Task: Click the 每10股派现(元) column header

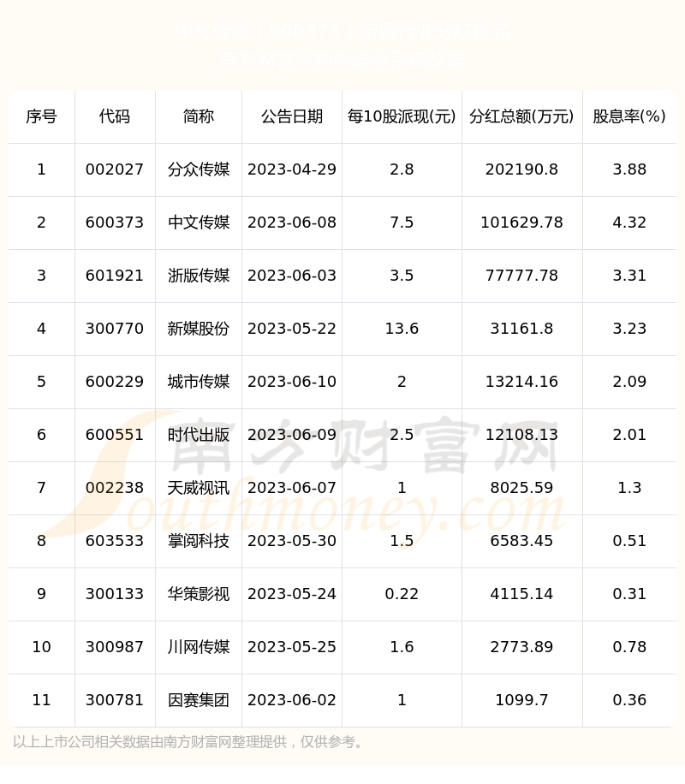Action: [x=402, y=117]
